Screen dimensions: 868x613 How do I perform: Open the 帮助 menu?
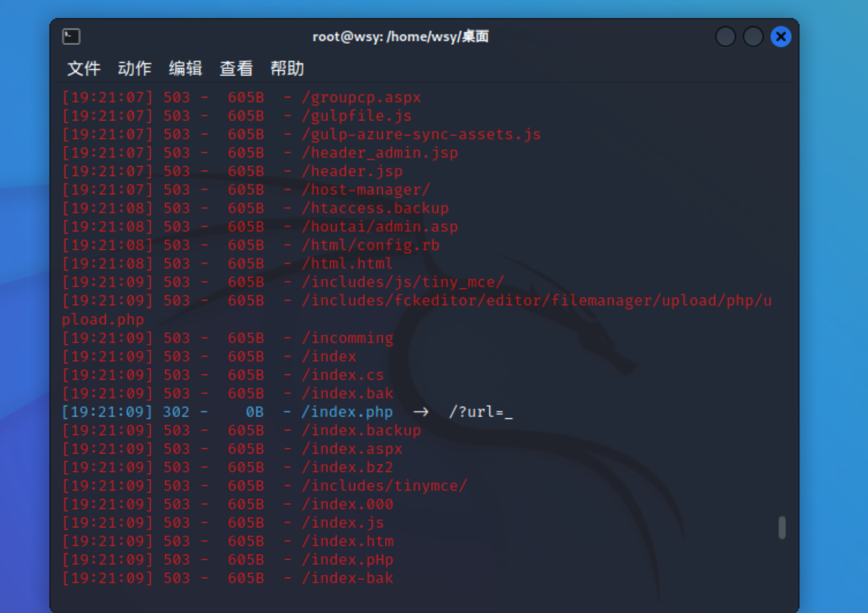[x=287, y=69]
